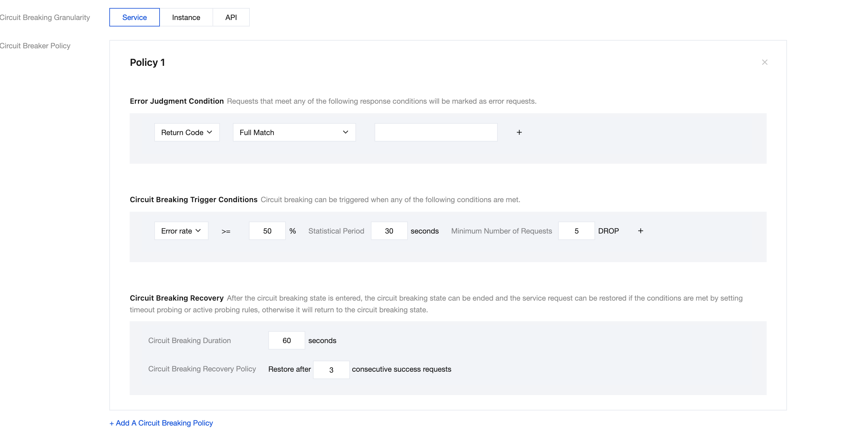Add another trigger condition with plus icon
868x440 pixels.
[x=640, y=230]
